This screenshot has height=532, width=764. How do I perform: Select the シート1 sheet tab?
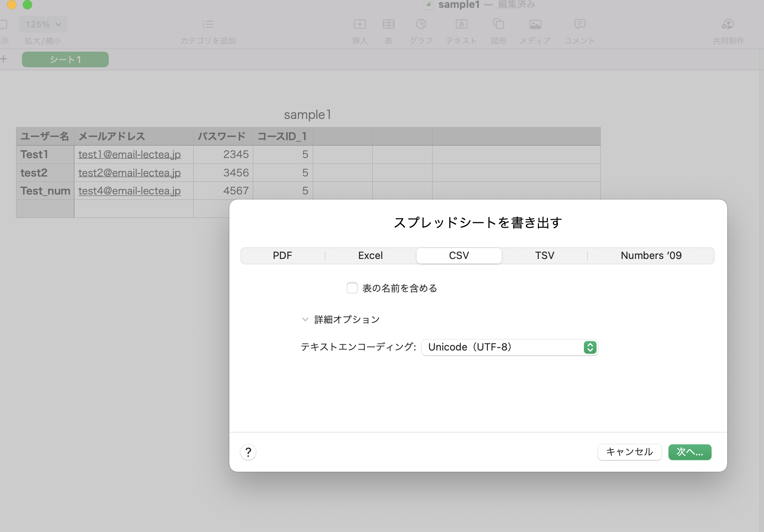[65, 59]
